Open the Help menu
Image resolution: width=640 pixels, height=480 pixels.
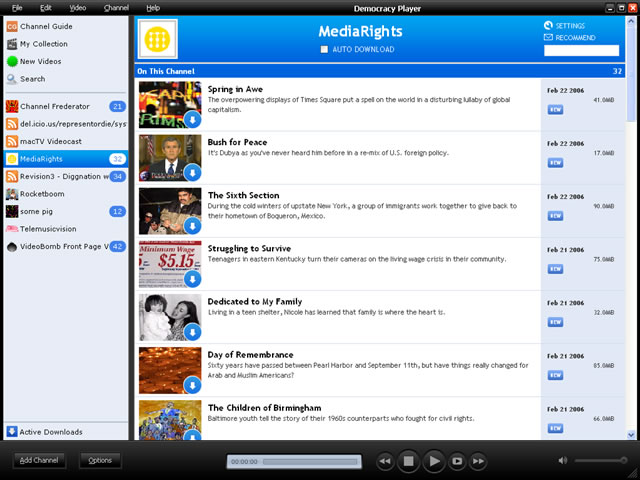[x=153, y=8]
